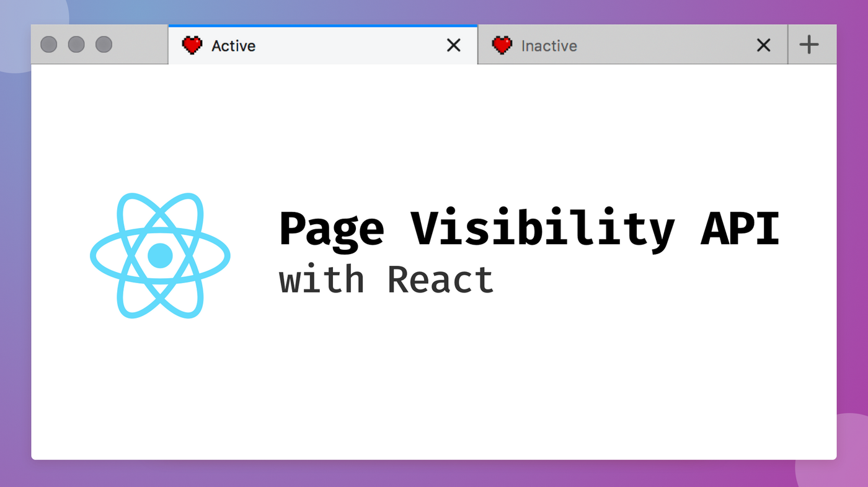Click the 'Page Visibility API' heading
Image resolution: width=868 pixels, height=487 pixels.
pos(529,230)
